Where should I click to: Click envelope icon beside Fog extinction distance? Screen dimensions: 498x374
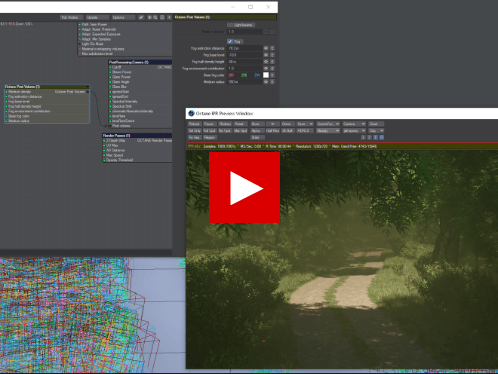[x=266, y=48]
